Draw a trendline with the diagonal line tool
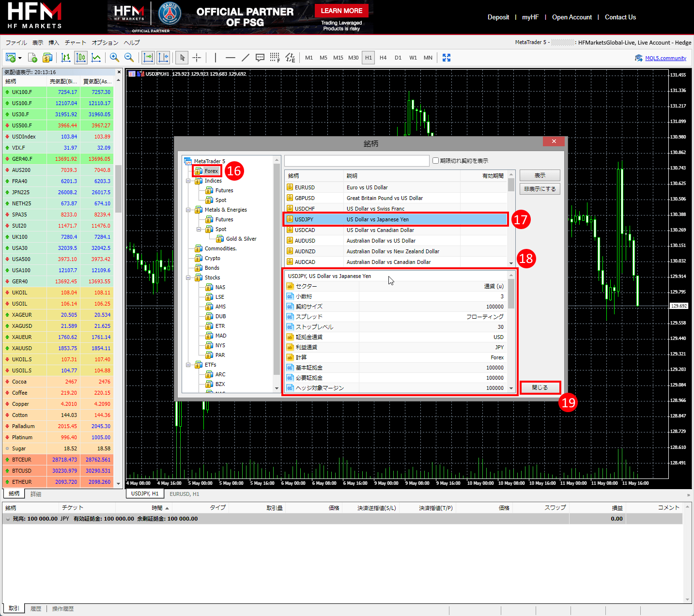694x616 pixels. tap(246, 58)
